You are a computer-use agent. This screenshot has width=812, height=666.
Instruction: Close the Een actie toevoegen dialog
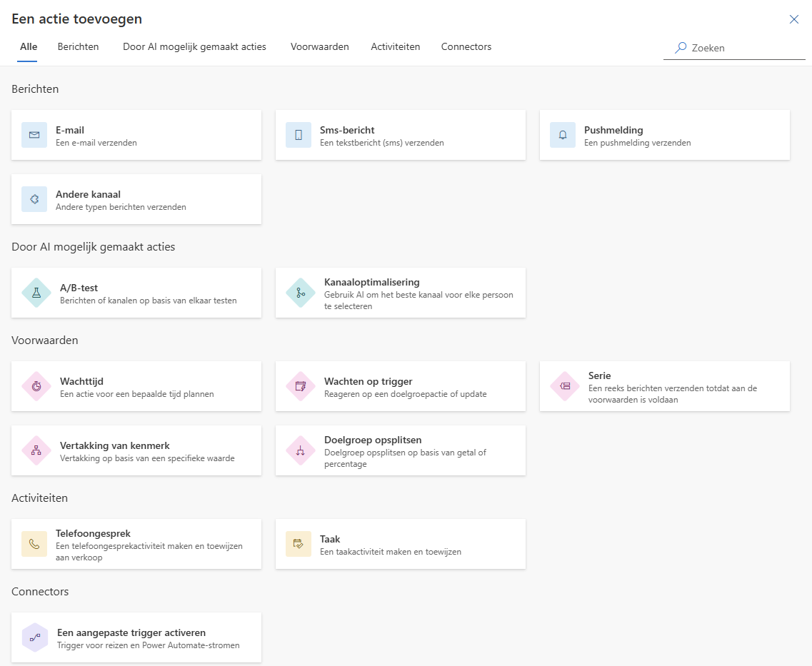793,19
